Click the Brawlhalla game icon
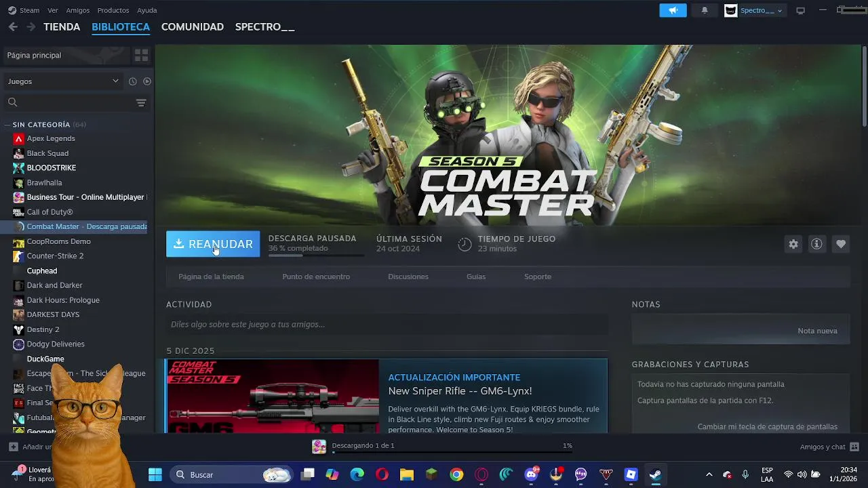Viewport: 868px width, 488px height. [18, 182]
